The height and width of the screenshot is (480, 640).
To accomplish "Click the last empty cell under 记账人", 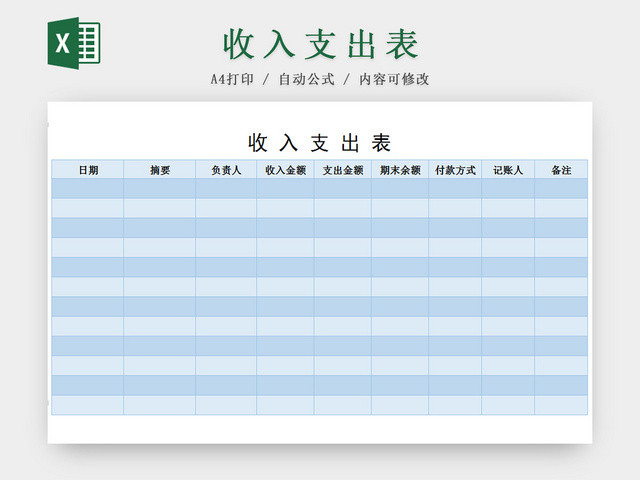I will pyautogui.click(x=508, y=405).
